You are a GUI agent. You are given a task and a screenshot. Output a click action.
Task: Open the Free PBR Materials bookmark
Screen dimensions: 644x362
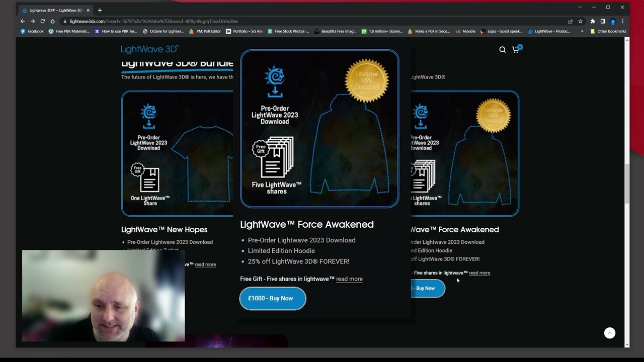(x=69, y=31)
